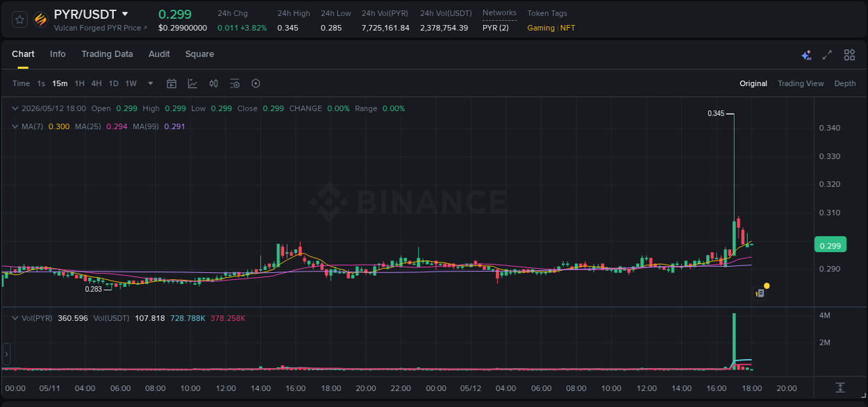Expand the chart to fullscreen
This screenshot has height=407, width=868.
(x=827, y=55)
